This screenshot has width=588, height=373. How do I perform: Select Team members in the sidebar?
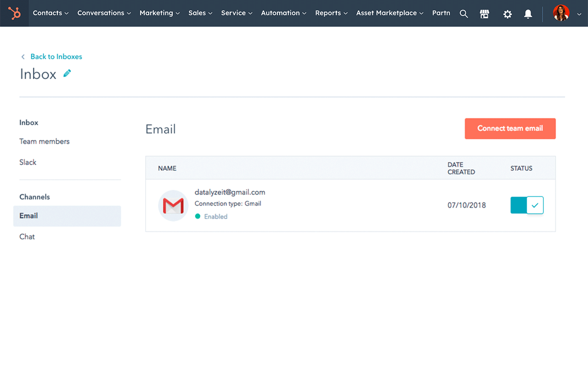pos(45,141)
